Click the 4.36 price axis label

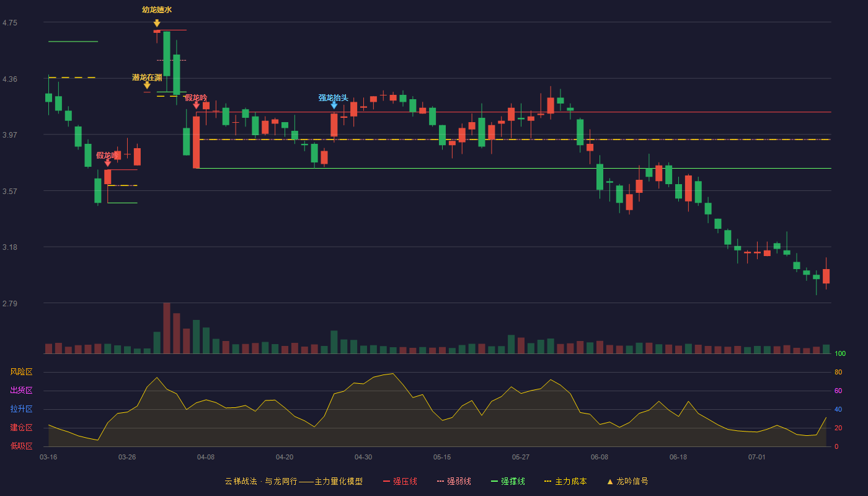(10, 79)
